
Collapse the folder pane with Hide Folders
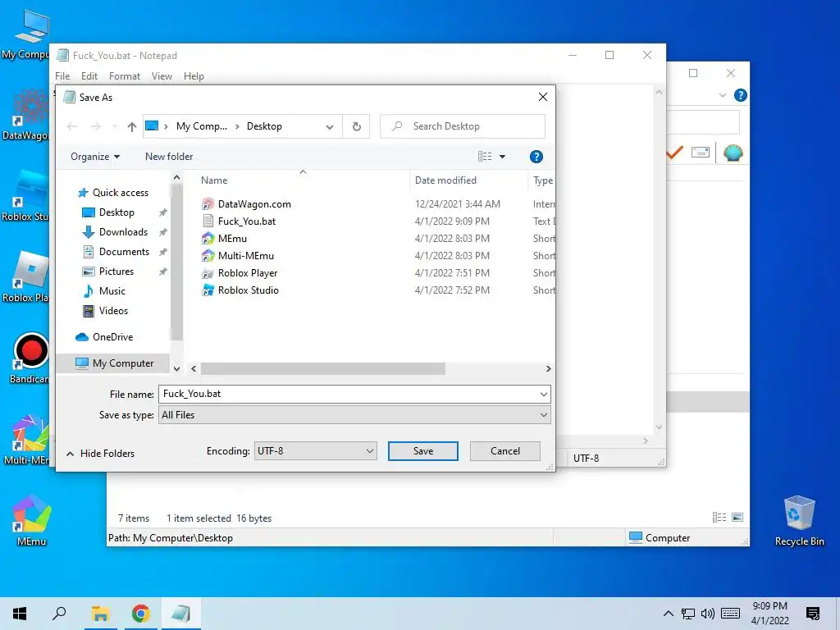100,453
